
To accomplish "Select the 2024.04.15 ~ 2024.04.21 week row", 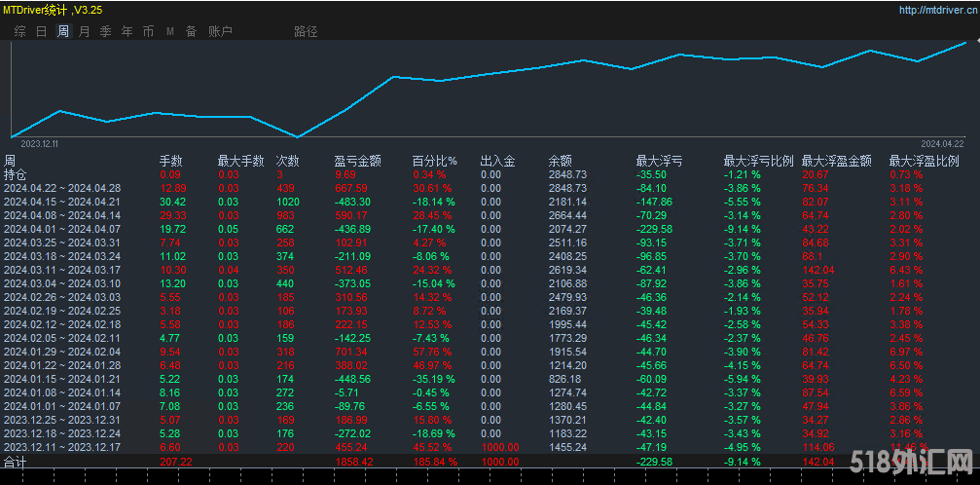I will (x=62, y=202).
